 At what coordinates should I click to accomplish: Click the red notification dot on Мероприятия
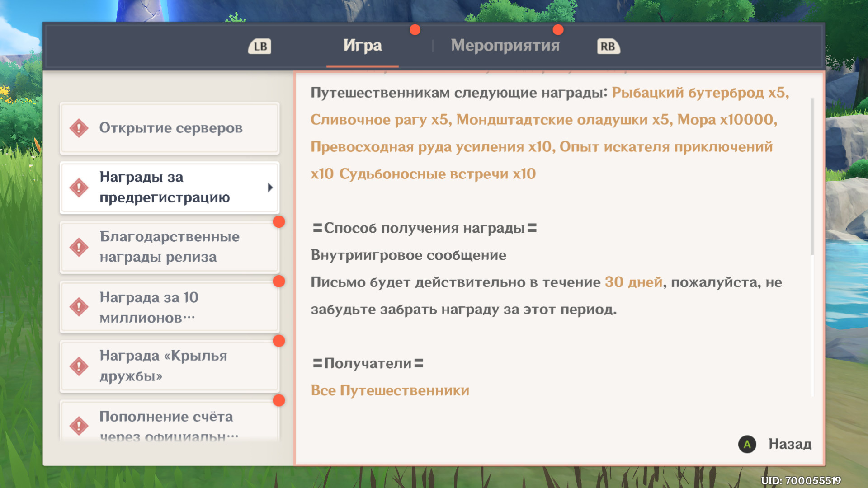[x=558, y=30]
